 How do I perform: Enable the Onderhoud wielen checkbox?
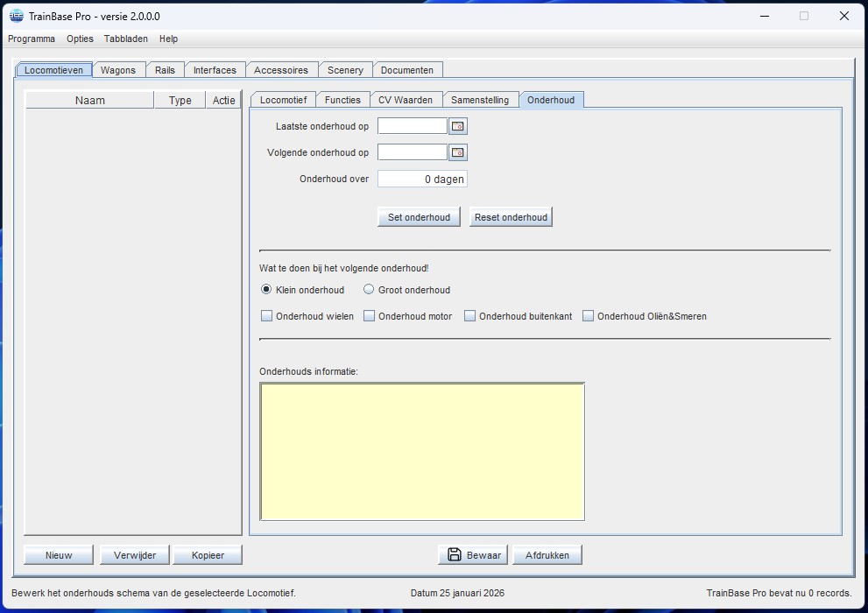[x=267, y=316]
